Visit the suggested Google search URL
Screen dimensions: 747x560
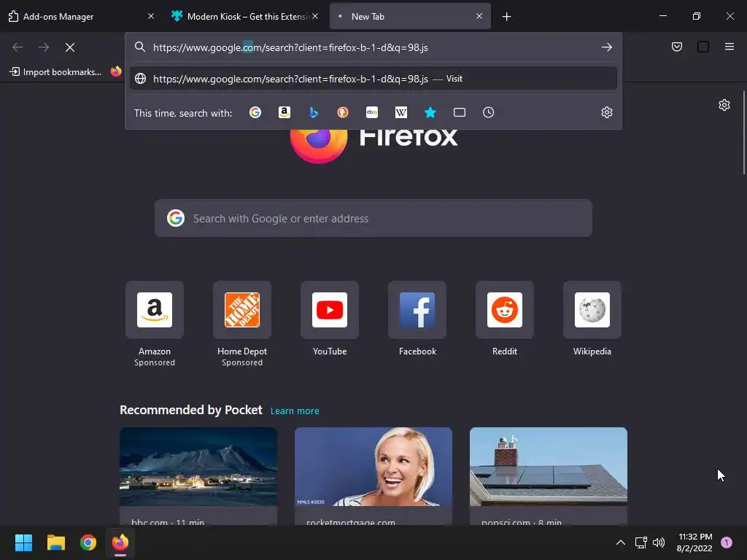pyautogui.click(x=373, y=79)
